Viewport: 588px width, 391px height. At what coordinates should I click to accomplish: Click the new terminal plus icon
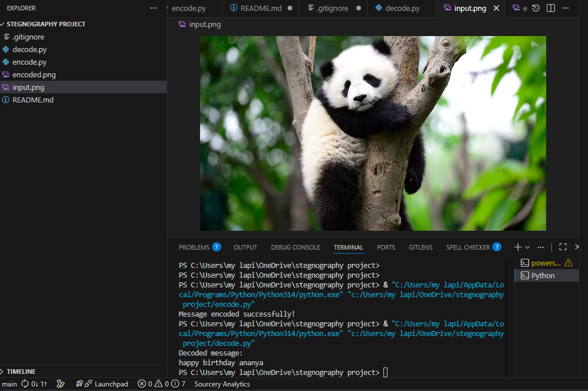tap(518, 247)
